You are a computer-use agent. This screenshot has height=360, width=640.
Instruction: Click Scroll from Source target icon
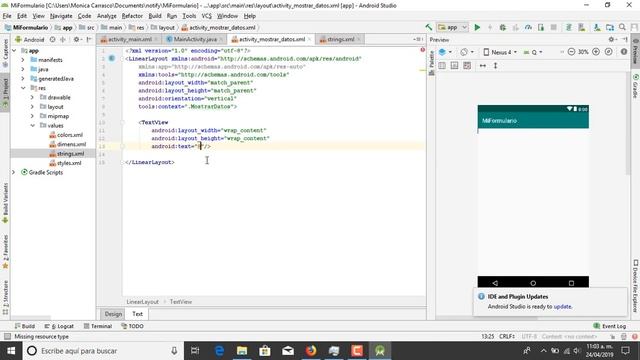click(x=52, y=40)
